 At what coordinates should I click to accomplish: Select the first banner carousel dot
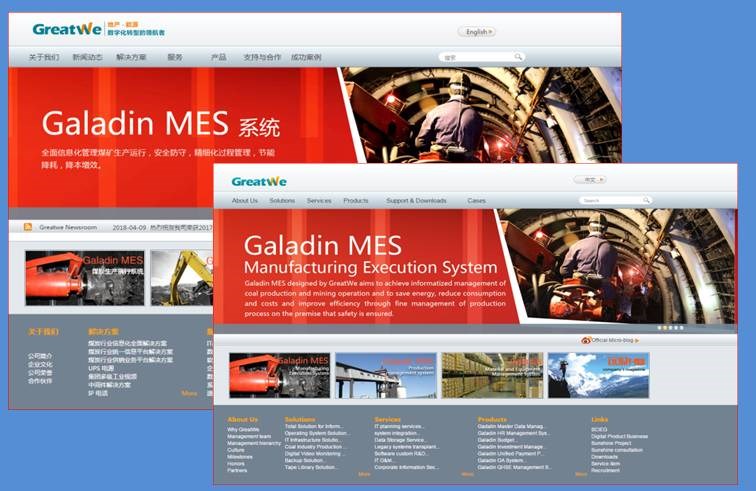pyautogui.click(x=660, y=328)
